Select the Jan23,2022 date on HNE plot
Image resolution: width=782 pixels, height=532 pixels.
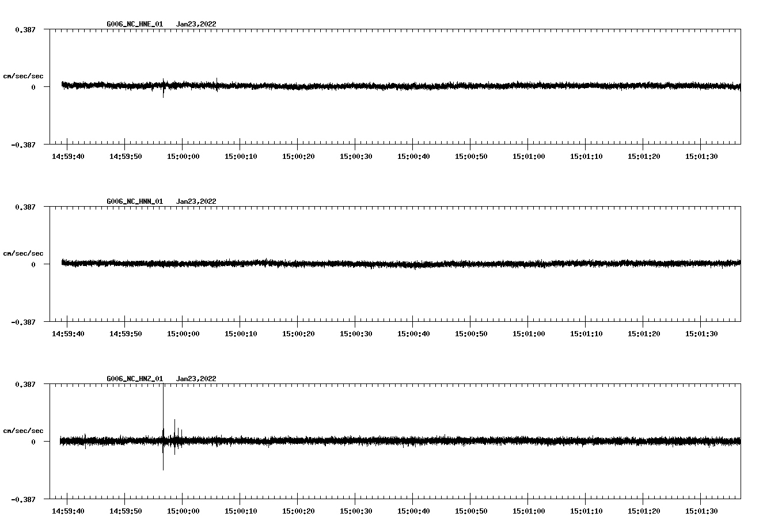coord(196,24)
